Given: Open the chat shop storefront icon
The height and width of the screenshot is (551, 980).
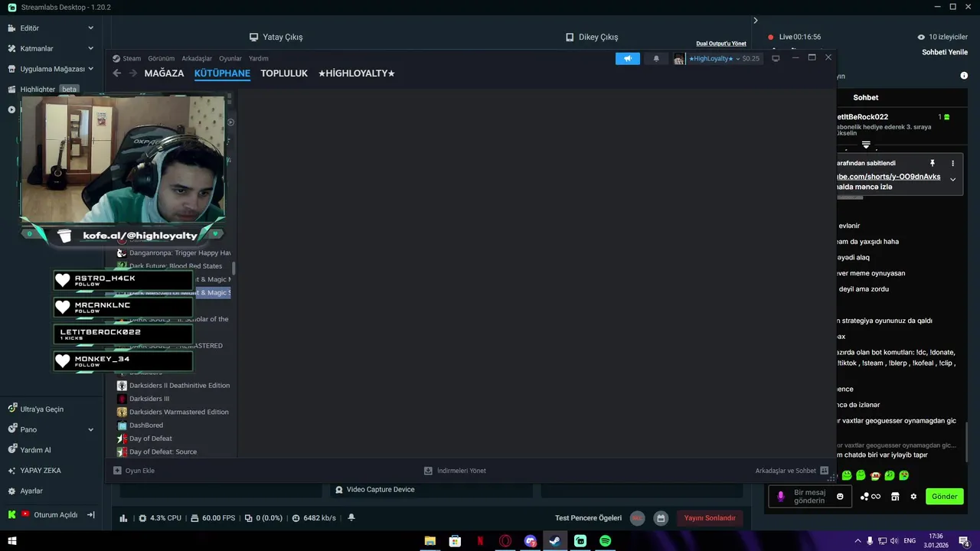Looking at the screenshot, I should coord(894,497).
